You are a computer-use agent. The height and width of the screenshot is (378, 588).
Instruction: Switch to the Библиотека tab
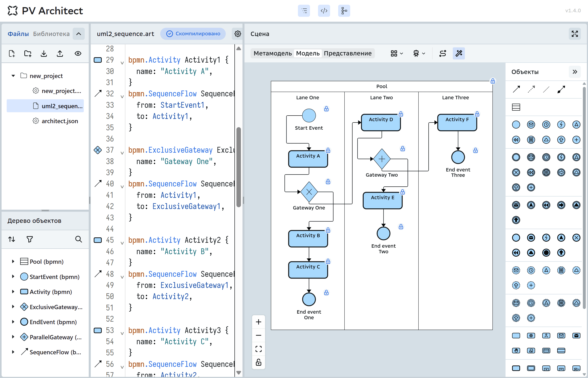click(51, 34)
